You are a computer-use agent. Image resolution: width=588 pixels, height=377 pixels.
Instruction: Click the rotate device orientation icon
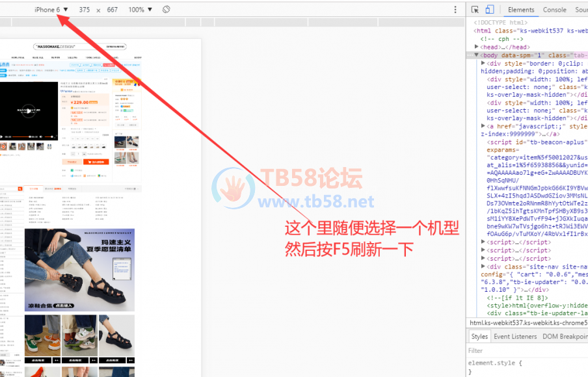tap(166, 9)
